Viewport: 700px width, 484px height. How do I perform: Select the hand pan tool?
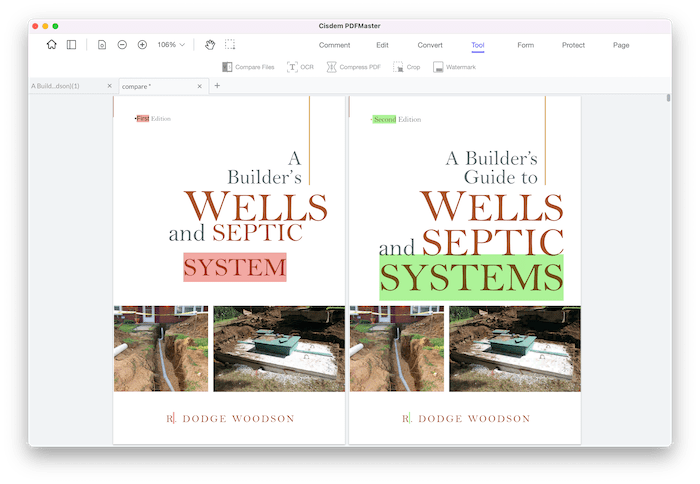click(210, 45)
